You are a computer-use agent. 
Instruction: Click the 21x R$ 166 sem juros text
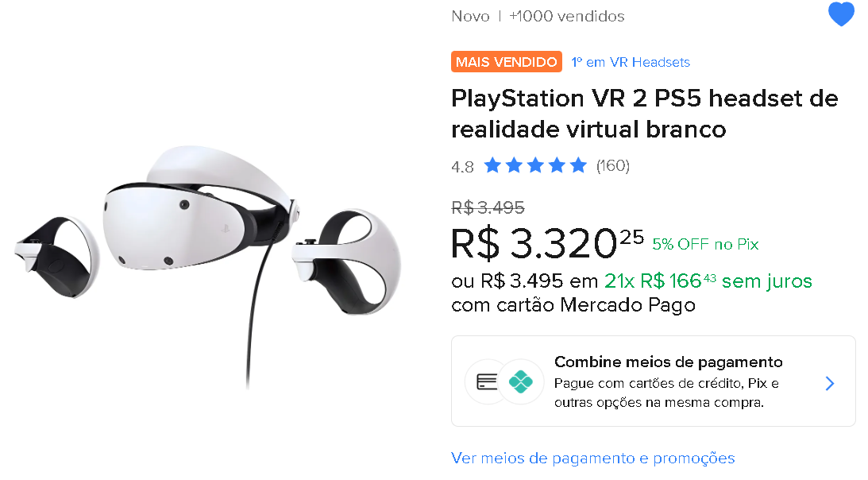tap(708, 281)
